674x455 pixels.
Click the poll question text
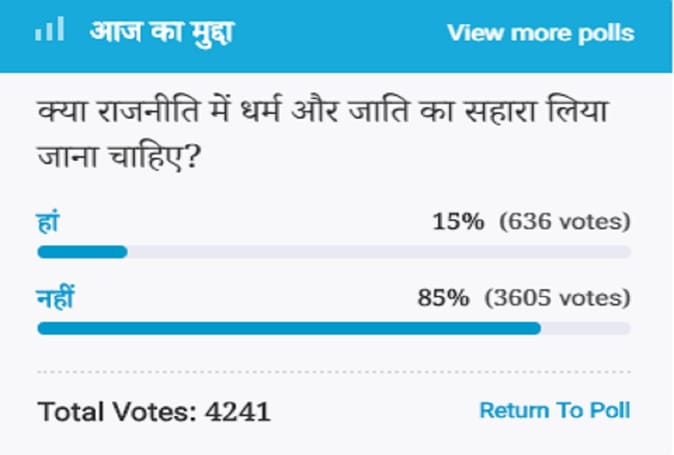click(x=322, y=134)
